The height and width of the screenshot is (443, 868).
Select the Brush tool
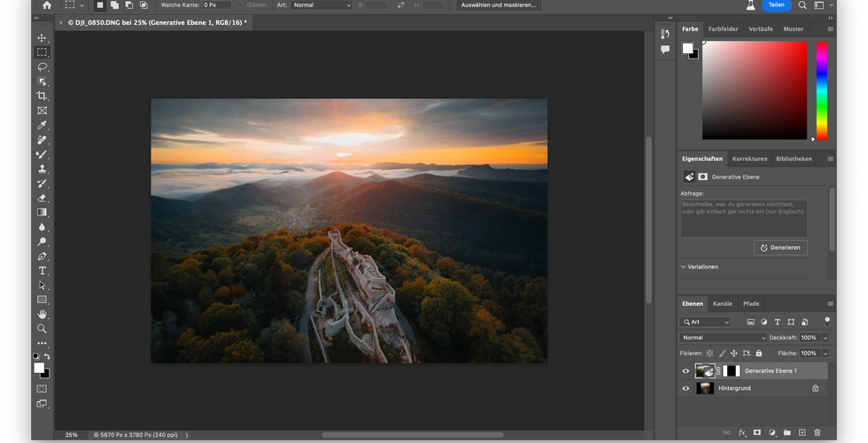coord(42,154)
